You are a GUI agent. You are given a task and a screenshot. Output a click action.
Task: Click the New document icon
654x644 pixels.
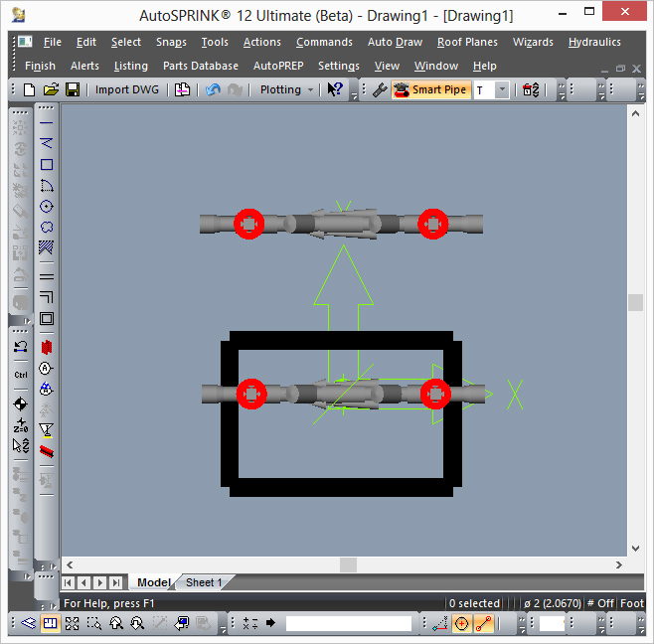coord(30,89)
